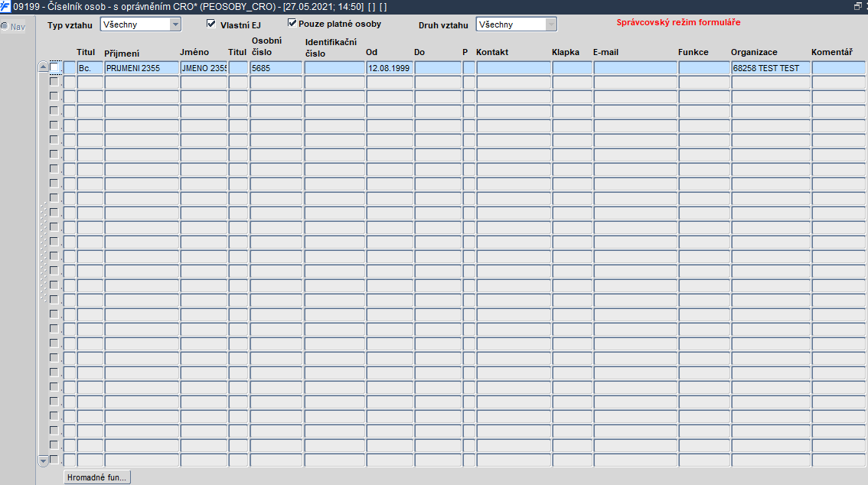Viewport: 868px width, 485px height.
Task: Click the Od date field 12.08.1999
Action: coord(389,68)
